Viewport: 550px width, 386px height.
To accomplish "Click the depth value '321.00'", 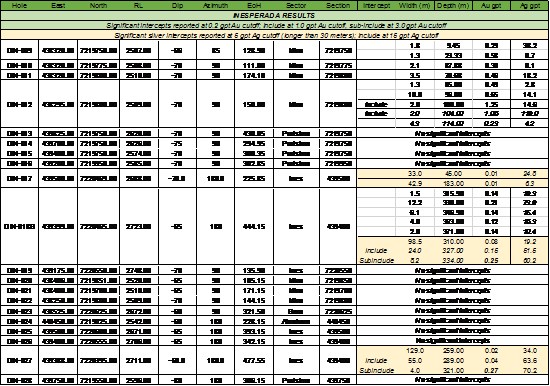I will (453, 370).
